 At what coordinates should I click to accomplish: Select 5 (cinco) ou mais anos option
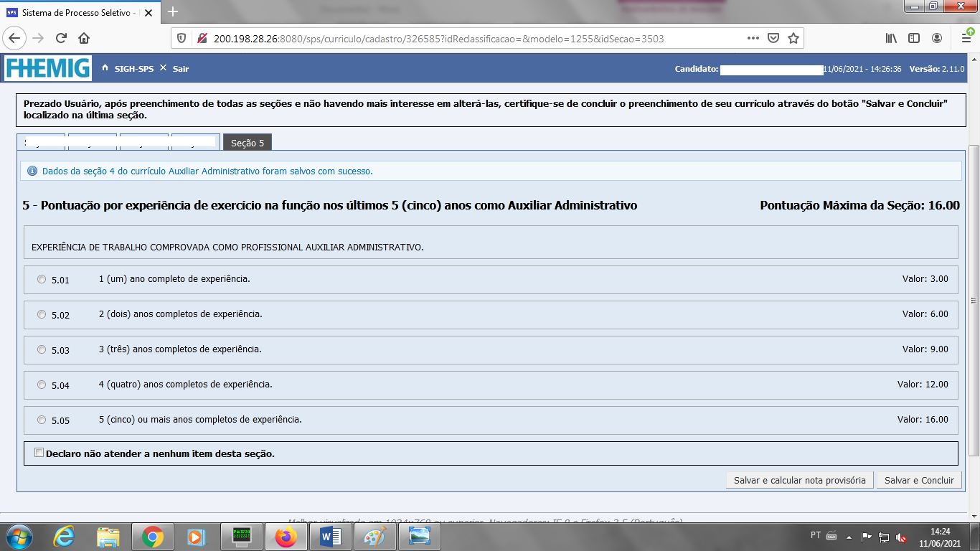tap(42, 420)
